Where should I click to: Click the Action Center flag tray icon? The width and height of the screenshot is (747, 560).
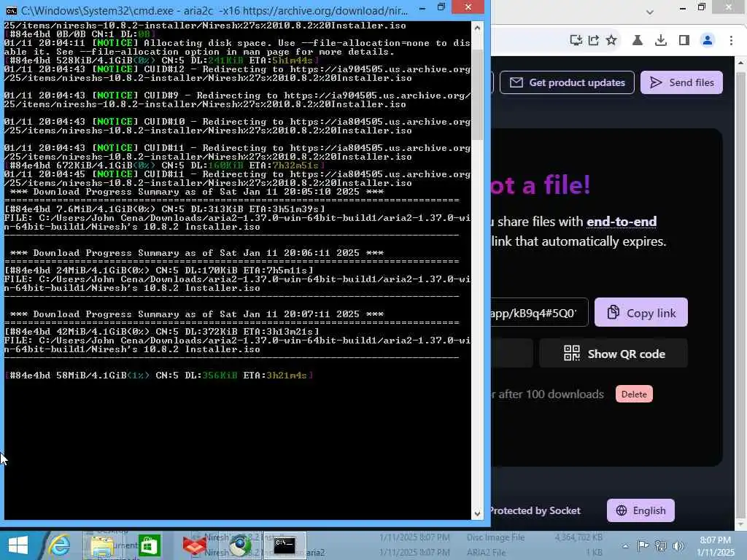pyautogui.click(x=643, y=545)
